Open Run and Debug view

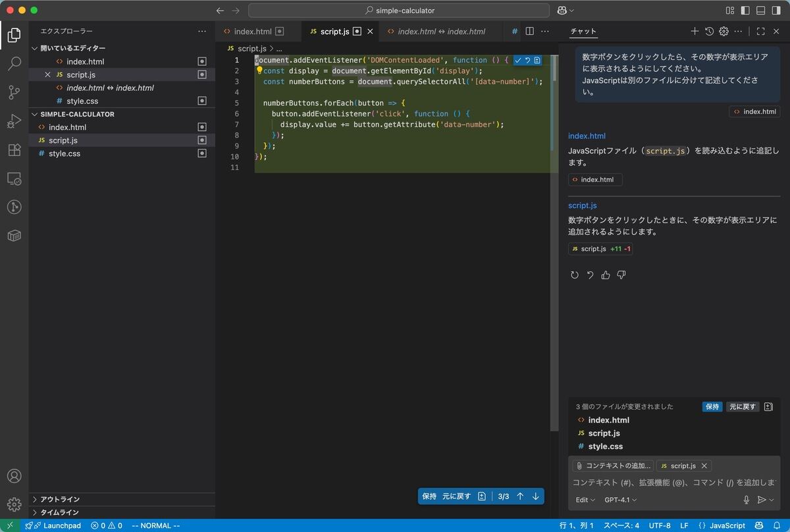14,121
